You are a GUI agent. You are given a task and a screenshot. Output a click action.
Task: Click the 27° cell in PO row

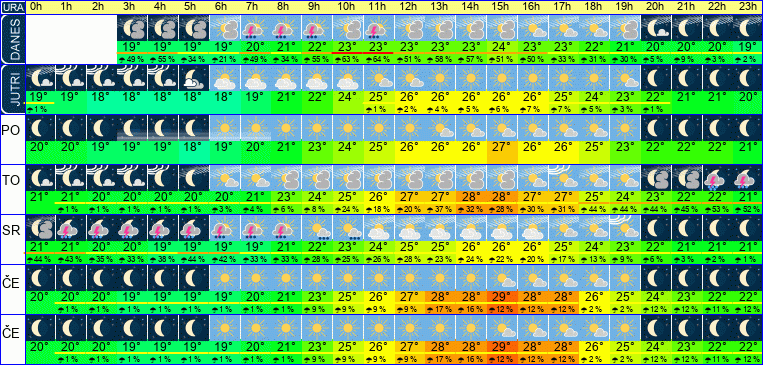(501, 146)
